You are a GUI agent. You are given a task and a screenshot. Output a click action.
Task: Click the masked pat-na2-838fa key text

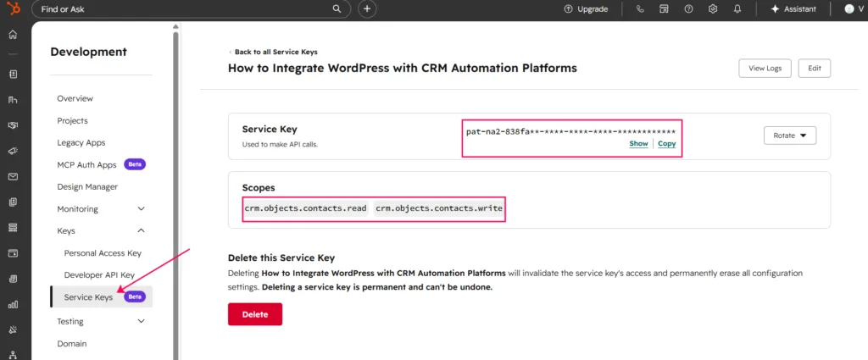point(570,131)
